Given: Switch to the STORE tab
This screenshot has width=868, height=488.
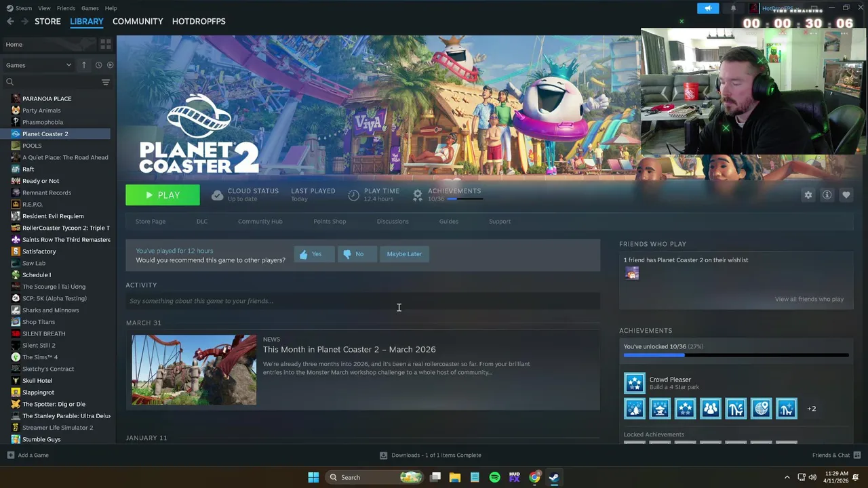Looking at the screenshot, I should pyautogui.click(x=47, y=22).
